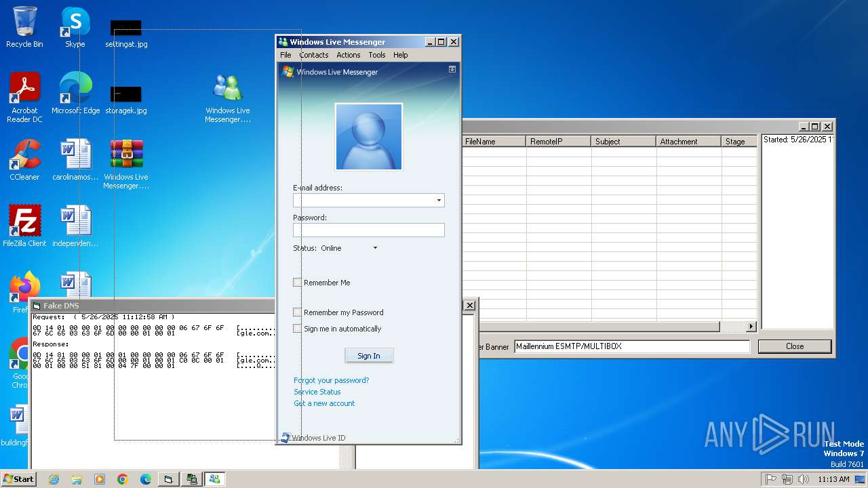This screenshot has height=488, width=868.
Task: Click the taskbar clock 11:13 AM
Action: pos(833,479)
